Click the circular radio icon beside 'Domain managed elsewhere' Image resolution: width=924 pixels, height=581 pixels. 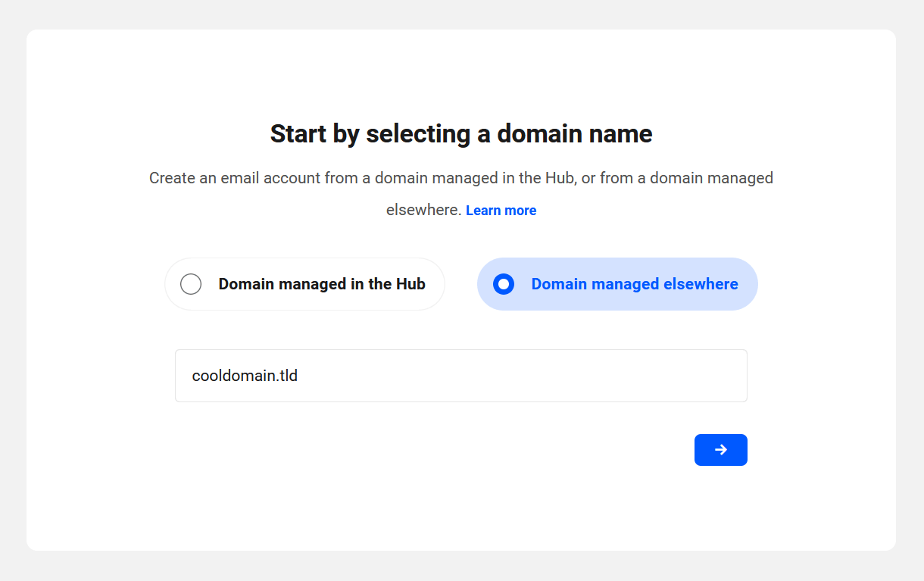[x=503, y=284]
